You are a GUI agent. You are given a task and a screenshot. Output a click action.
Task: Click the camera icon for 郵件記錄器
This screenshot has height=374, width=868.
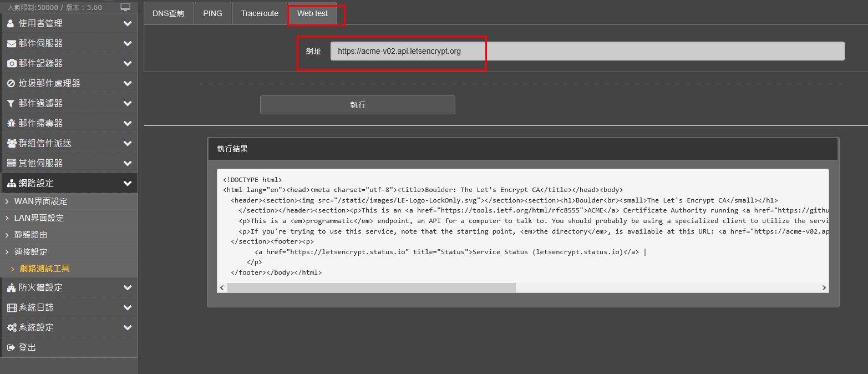coord(11,63)
